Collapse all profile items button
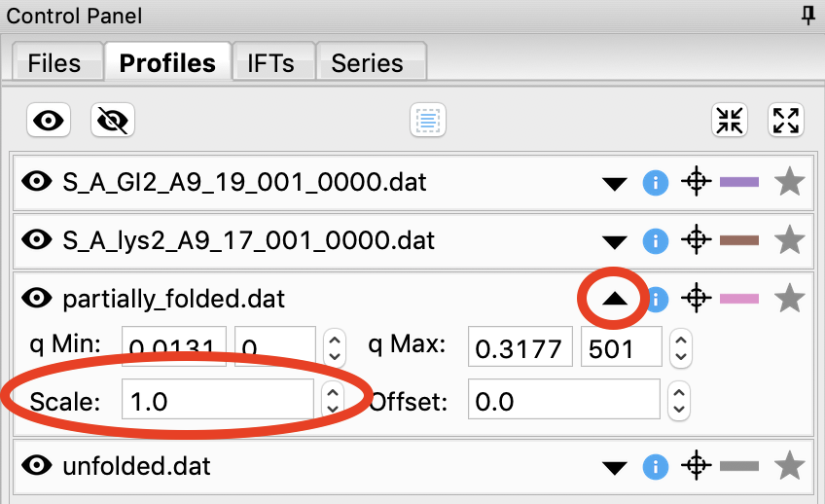The width and height of the screenshot is (825, 504). click(730, 121)
